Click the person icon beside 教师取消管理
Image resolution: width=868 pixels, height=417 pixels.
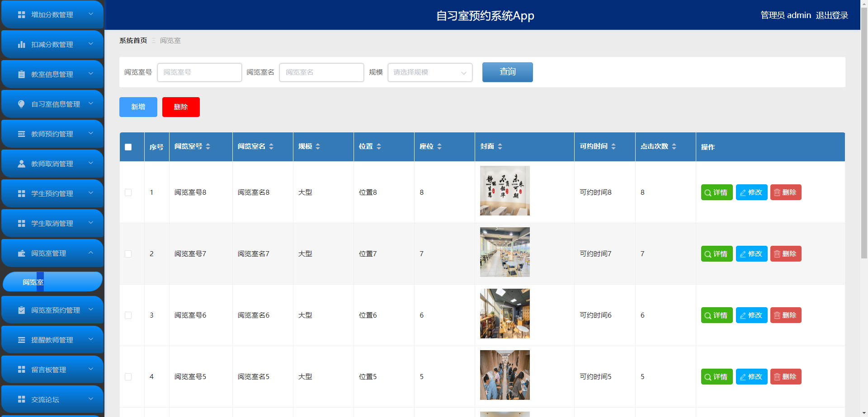pyautogui.click(x=21, y=164)
